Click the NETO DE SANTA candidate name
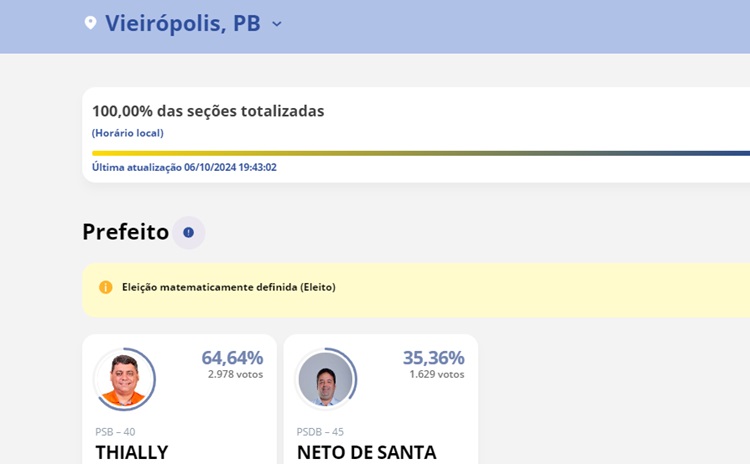 (x=366, y=452)
